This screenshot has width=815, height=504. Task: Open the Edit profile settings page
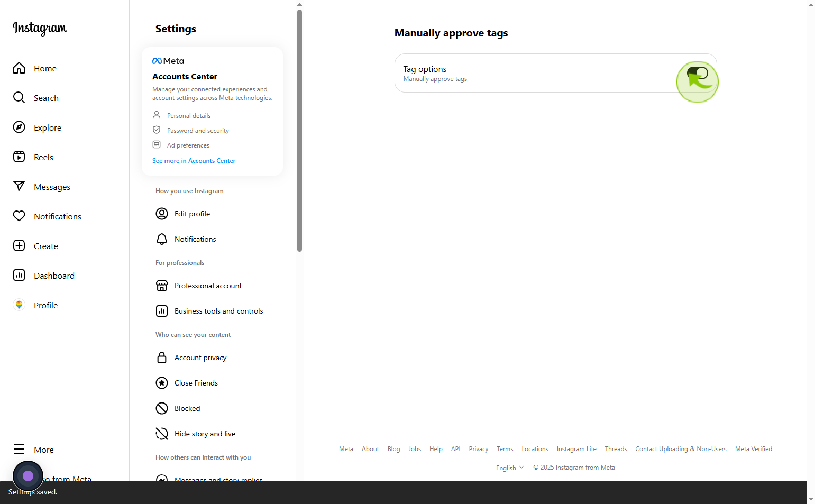click(213, 214)
